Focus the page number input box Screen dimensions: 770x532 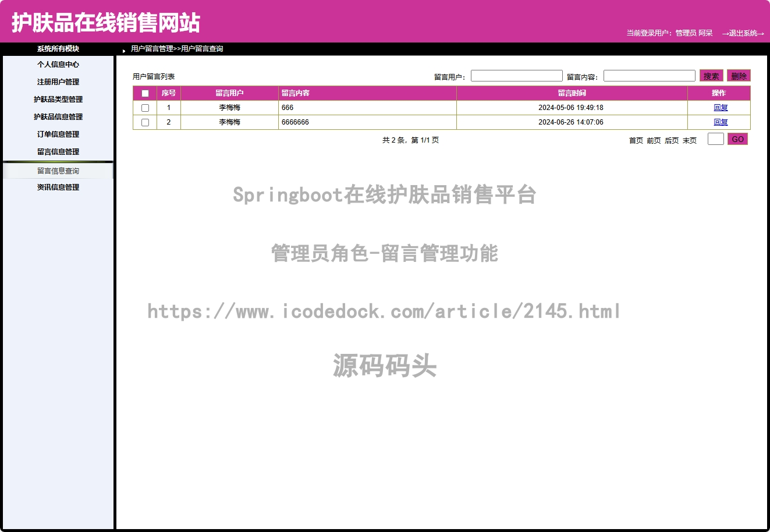click(716, 139)
